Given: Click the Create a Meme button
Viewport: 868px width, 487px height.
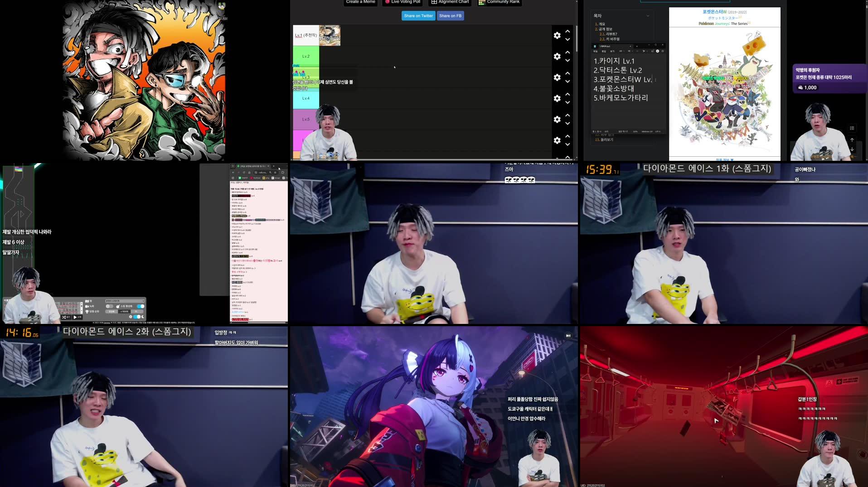Looking at the screenshot, I should click(360, 2).
